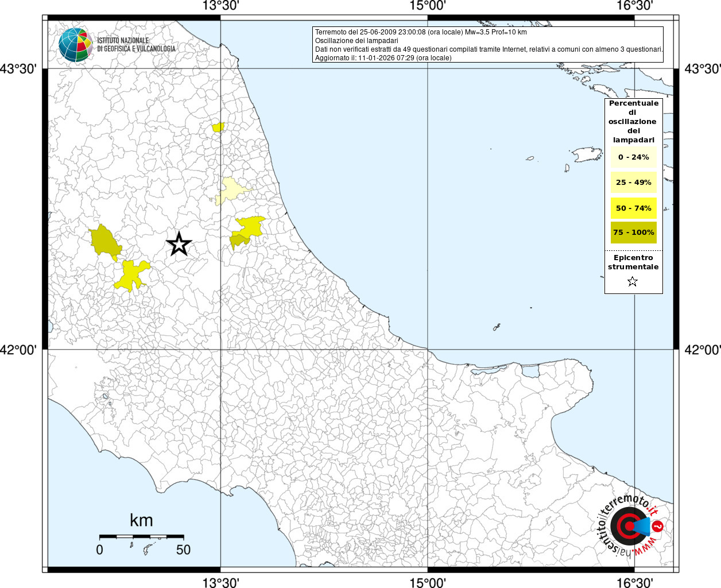The image size is (721, 588).
Task: Click the 'Percentuale di oscillazione dei lampadari' legend title
Action: click(634, 122)
